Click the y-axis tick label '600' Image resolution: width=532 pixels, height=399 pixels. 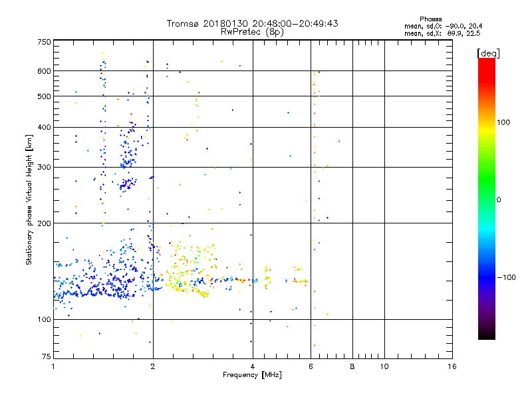tap(44, 71)
